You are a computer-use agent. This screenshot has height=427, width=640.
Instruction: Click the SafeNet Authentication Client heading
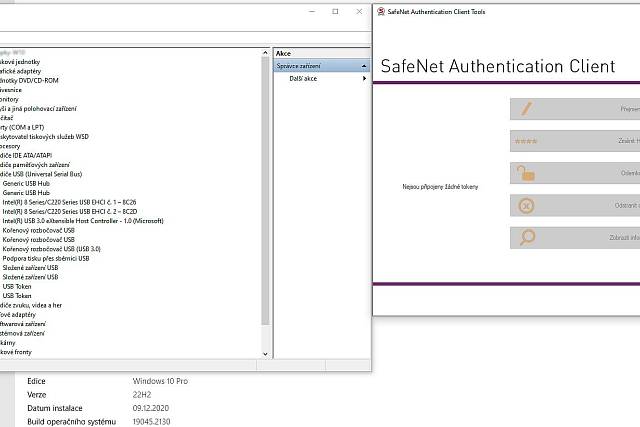pyautogui.click(x=498, y=66)
